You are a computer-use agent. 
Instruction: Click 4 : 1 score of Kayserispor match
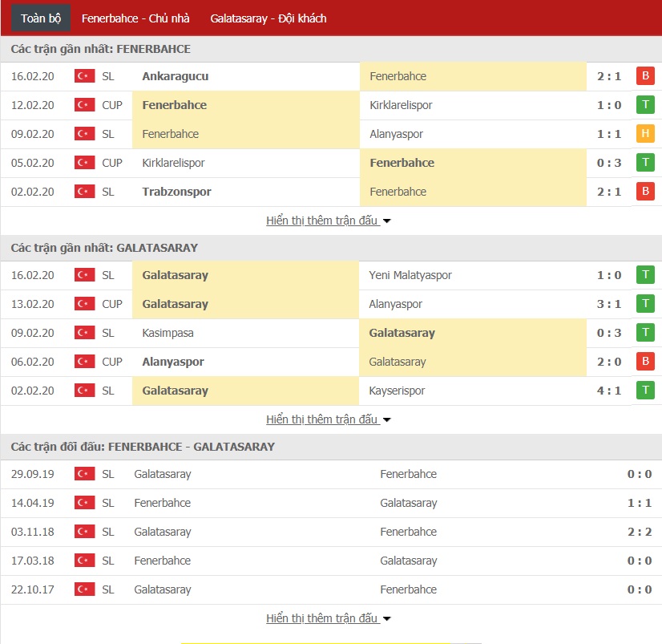coord(609,391)
